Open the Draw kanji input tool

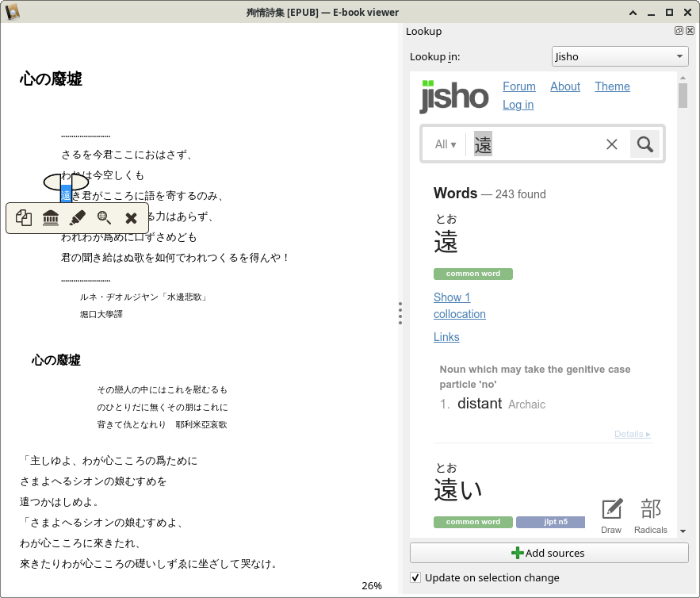click(x=611, y=516)
